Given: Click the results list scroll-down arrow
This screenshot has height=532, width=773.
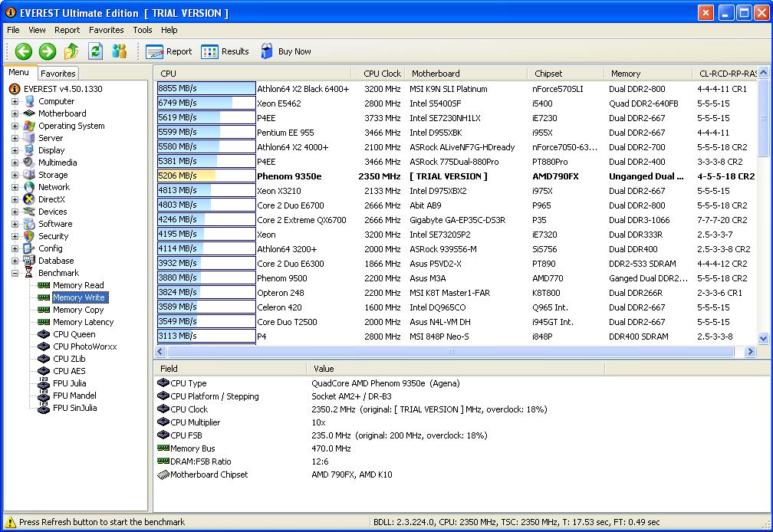Looking at the screenshot, I should point(763,338).
